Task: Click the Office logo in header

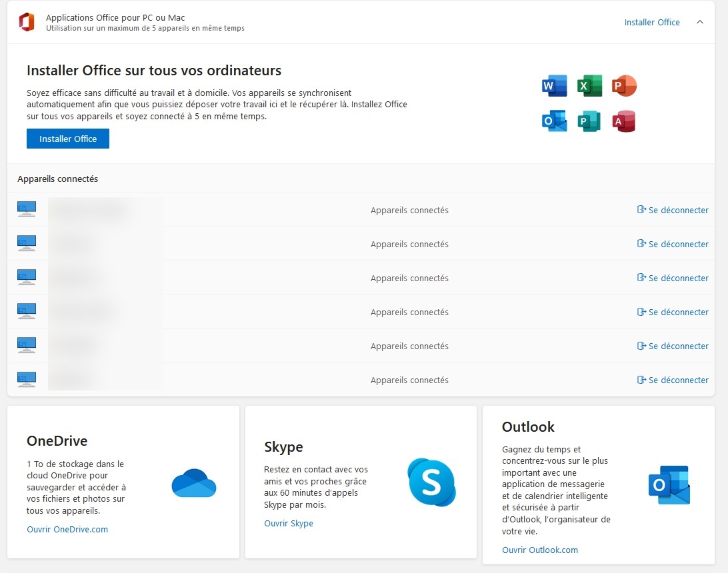Action: point(27,22)
